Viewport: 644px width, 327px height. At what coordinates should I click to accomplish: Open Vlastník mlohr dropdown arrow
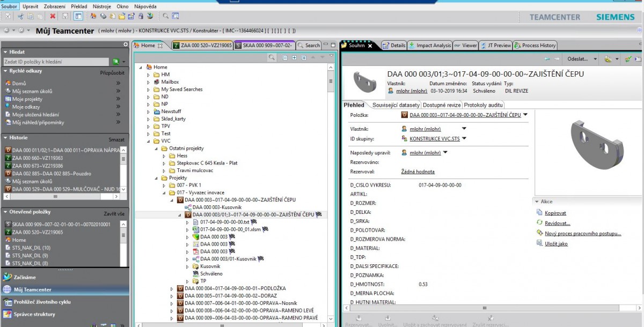pos(464,129)
